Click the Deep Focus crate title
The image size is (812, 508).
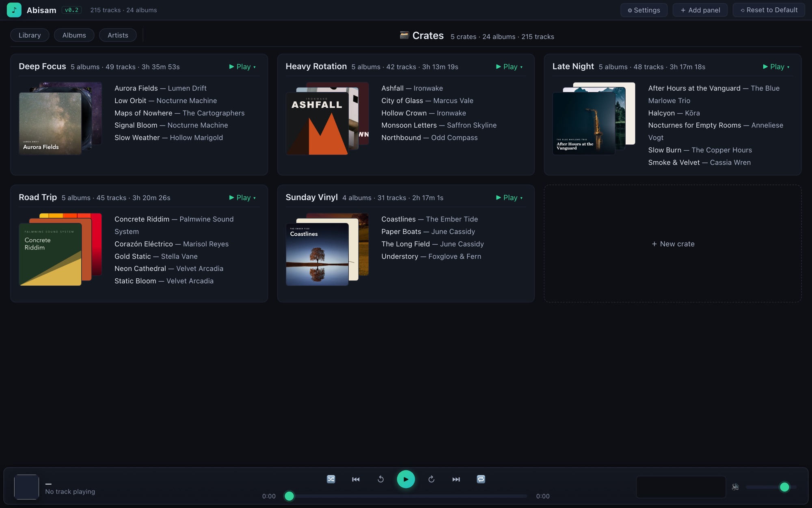click(x=42, y=66)
